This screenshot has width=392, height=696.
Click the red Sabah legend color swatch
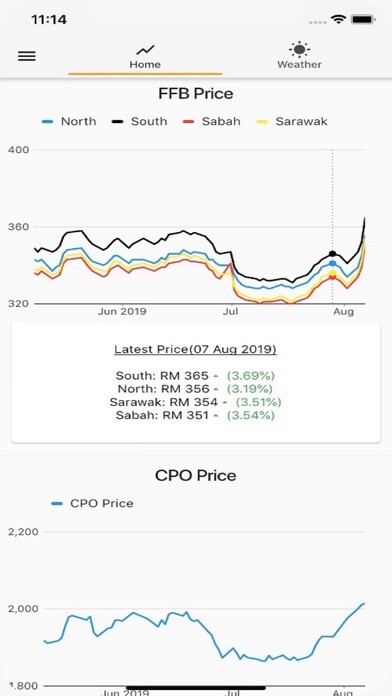coord(189,122)
